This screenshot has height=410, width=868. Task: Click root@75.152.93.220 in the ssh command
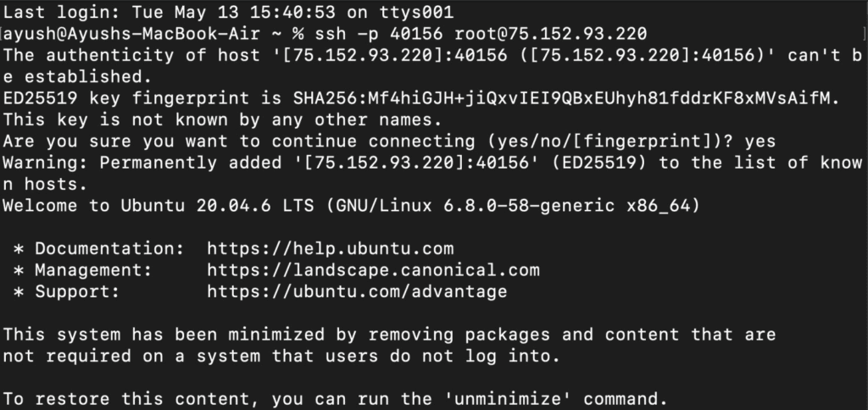pos(551,35)
